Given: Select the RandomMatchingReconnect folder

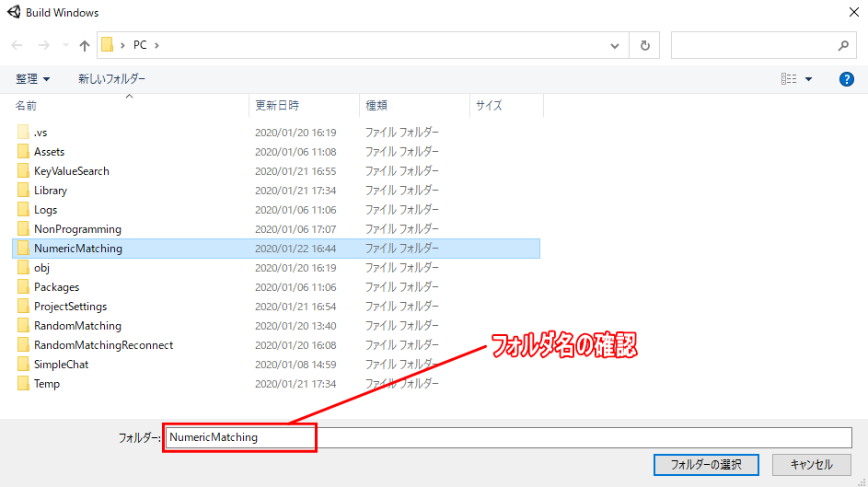Looking at the screenshot, I should point(103,345).
